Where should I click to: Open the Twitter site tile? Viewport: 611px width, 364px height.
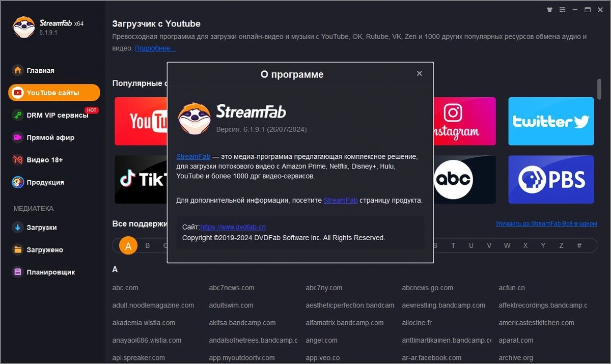(551, 121)
